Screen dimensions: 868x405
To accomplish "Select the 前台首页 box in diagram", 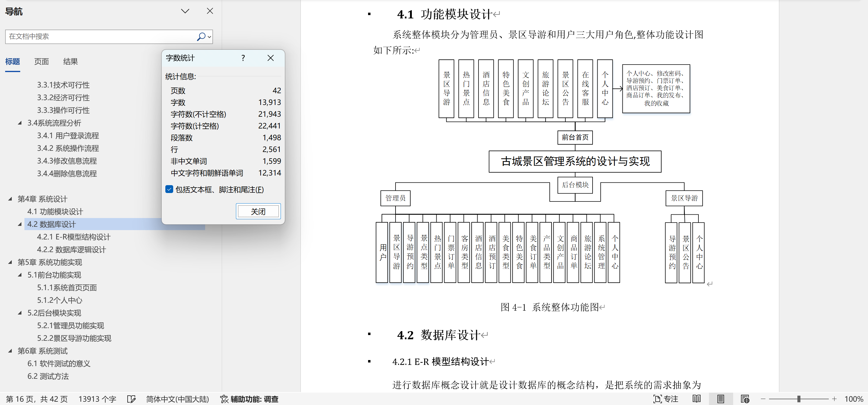I will tap(575, 137).
